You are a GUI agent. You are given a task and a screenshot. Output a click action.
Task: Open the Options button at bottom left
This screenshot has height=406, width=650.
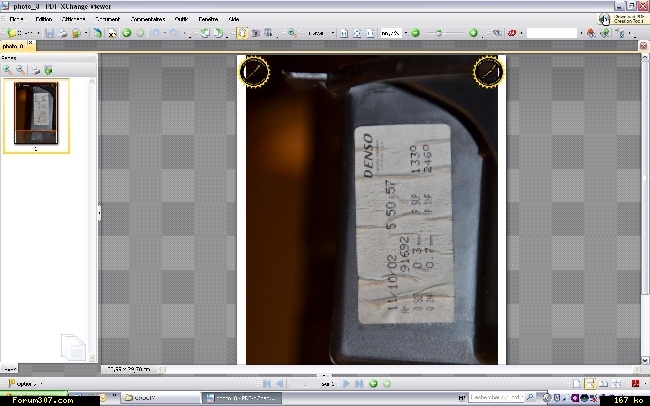coord(25,384)
